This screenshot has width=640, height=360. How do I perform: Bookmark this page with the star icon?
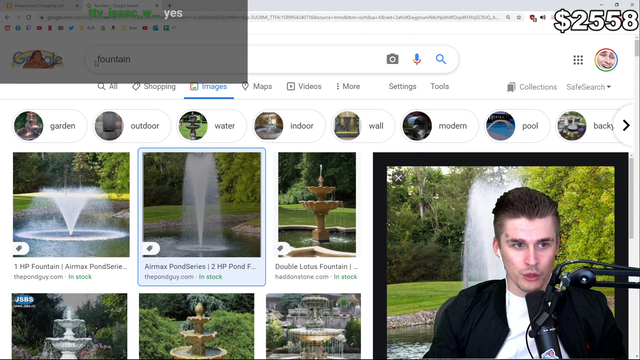pyautogui.click(x=519, y=18)
